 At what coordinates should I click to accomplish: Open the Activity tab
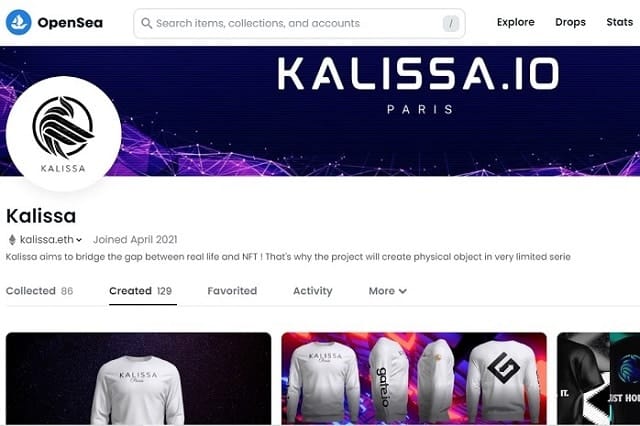pyautogui.click(x=313, y=291)
